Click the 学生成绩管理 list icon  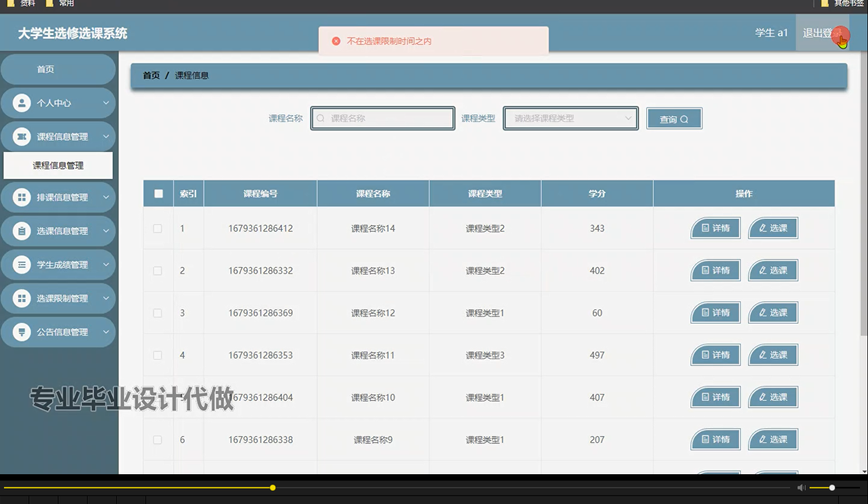click(x=22, y=265)
